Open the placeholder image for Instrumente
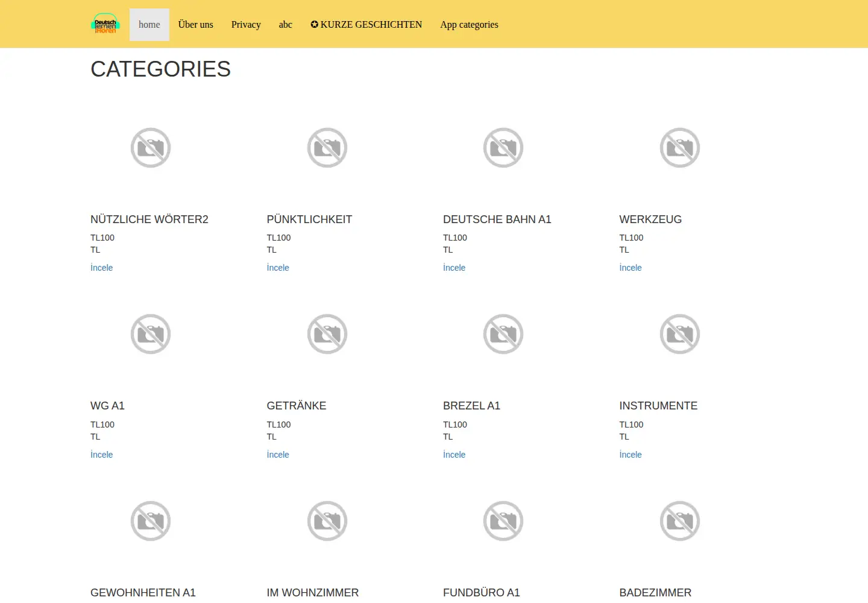Screen dimensions: 868x603 (x=680, y=334)
